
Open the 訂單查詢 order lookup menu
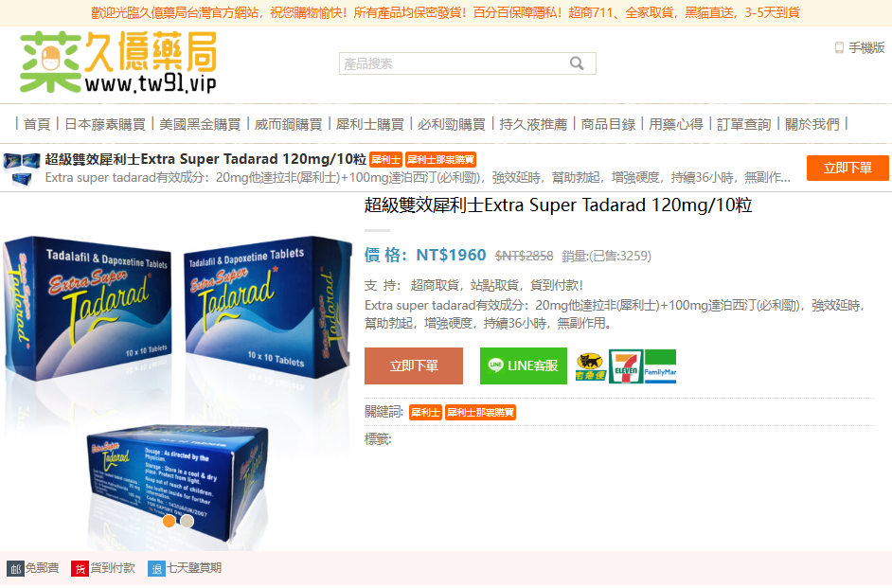743,124
